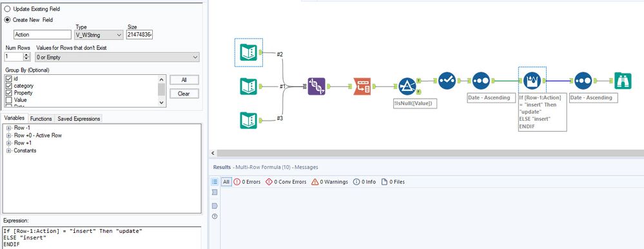644x249 pixels.
Task: Click the Multi-Row Formula expression annotation
Action: click(x=542, y=112)
